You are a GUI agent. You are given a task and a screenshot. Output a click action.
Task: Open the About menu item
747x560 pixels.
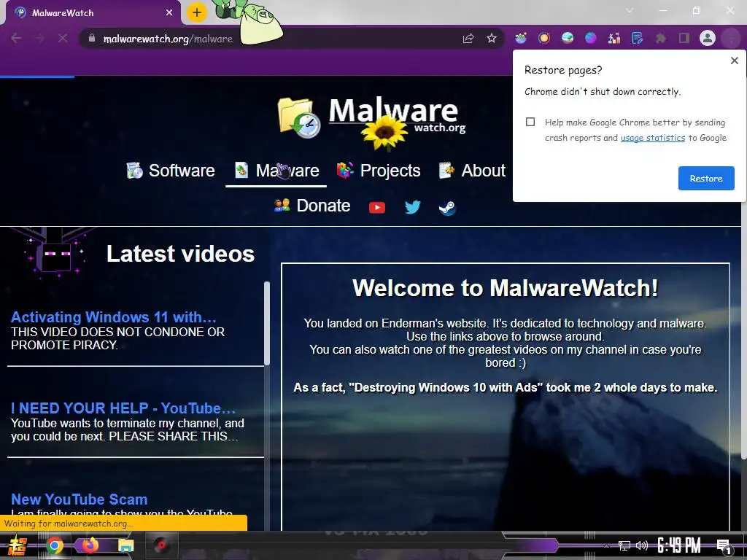pos(472,171)
